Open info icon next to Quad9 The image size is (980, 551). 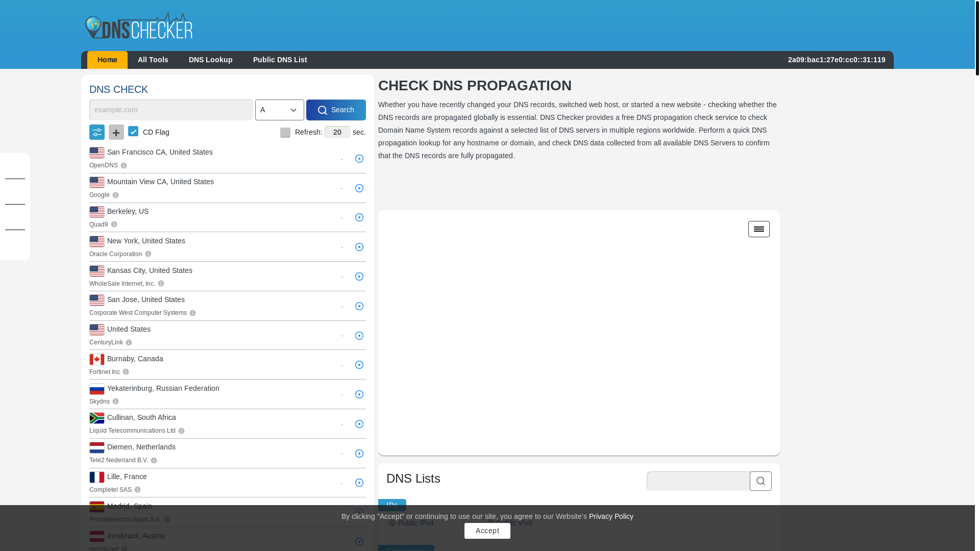point(114,224)
